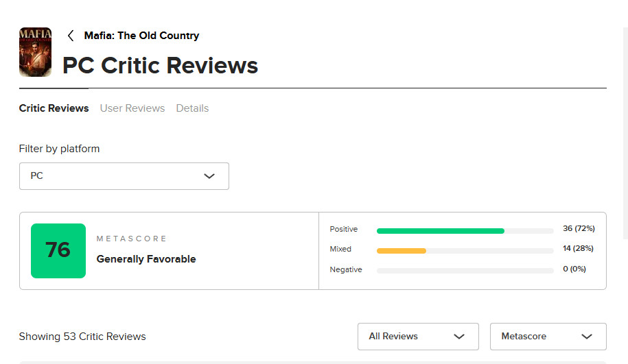Viewport: 628px width, 364px height.
Task: Go to Mafia: The Old Country page
Action: pyautogui.click(x=141, y=36)
